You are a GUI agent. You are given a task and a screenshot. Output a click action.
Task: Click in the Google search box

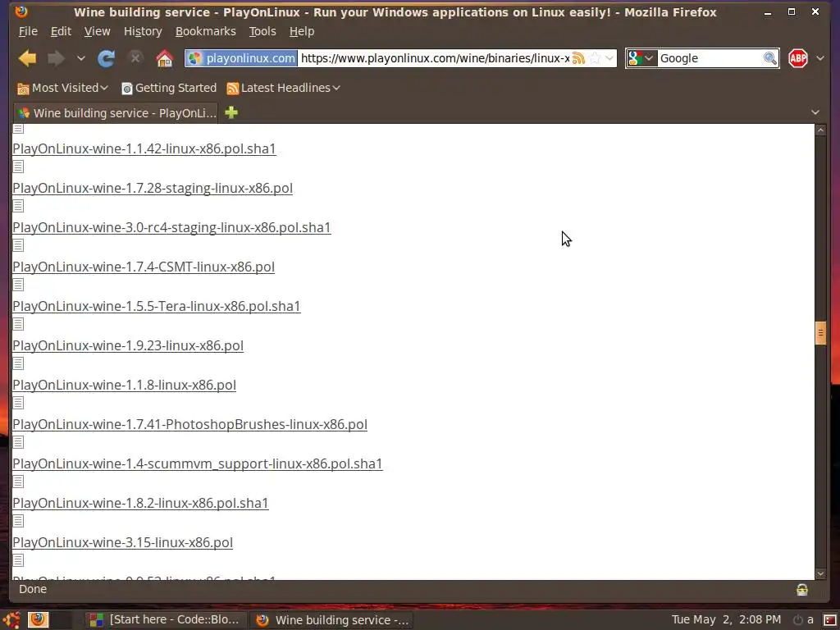tap(710, 58)
